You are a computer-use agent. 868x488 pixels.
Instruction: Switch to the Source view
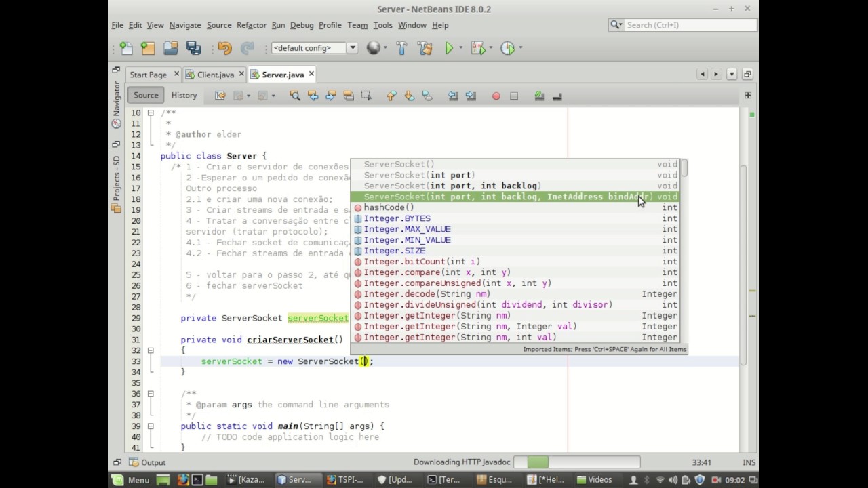146,96
